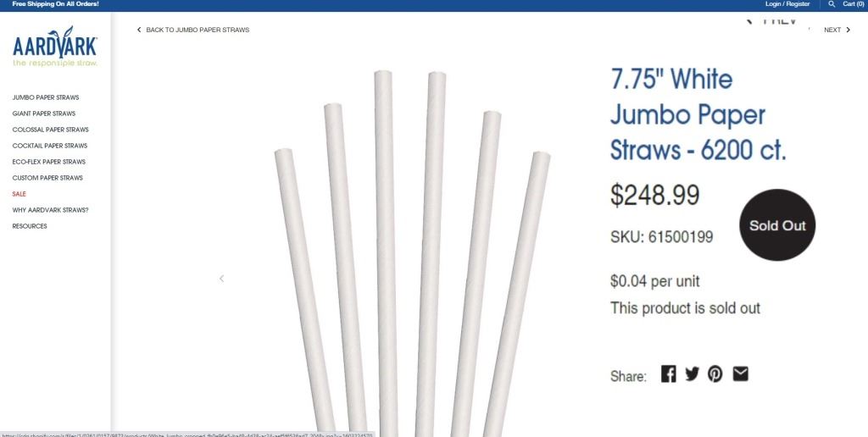Open Jumbo Paper Straws menu item
This screenshot has width=868, height=437.
pyautogui.click(x=46, y=97)
